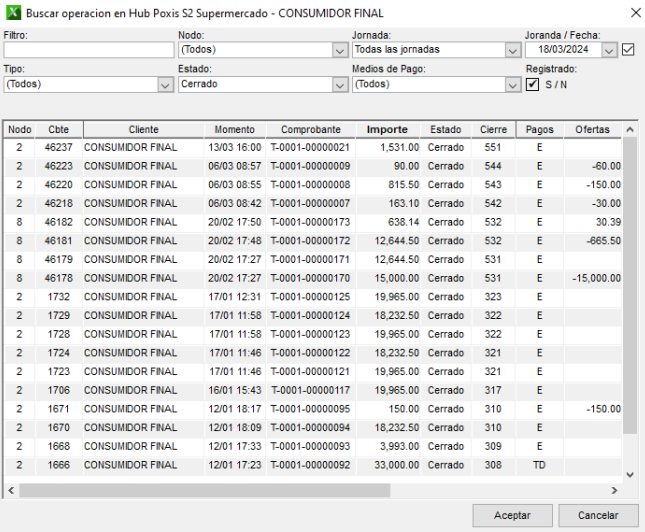Open the Nodo dropdown
This screenshot has height=532, width=645.
339,50
